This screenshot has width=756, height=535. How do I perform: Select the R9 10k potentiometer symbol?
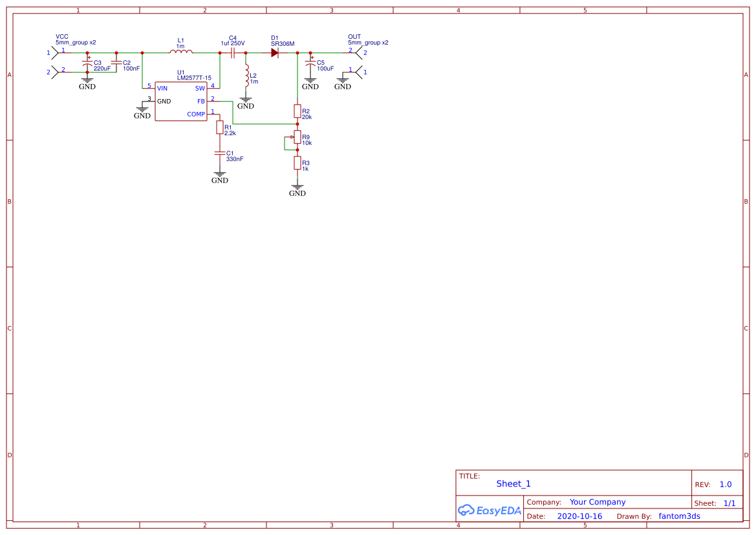point(297,136)
